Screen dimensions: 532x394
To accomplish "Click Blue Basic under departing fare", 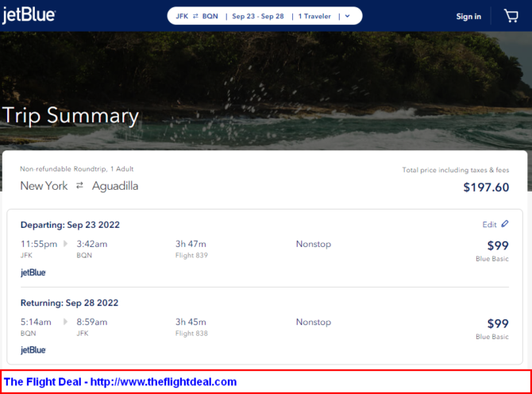I will tap(492, 259).
